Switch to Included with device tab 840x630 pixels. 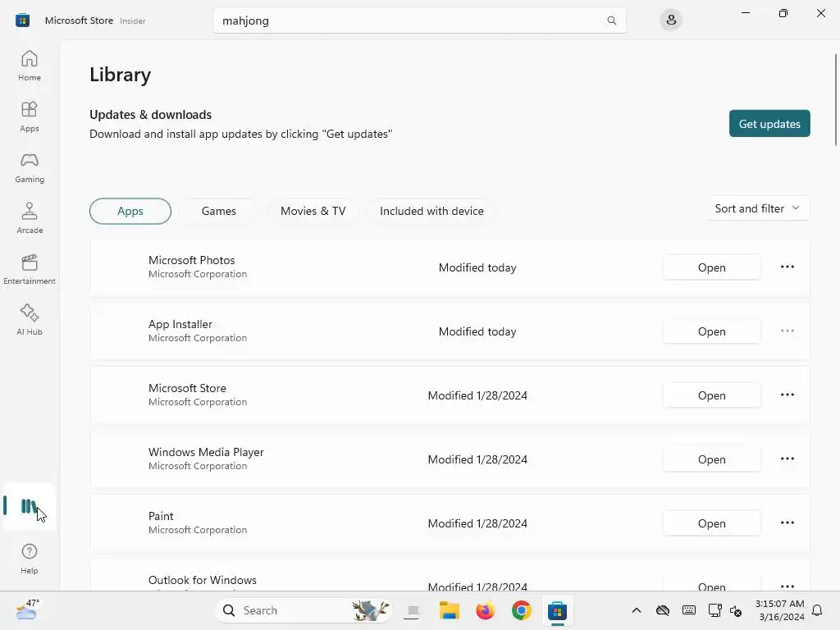pos(431,211)
